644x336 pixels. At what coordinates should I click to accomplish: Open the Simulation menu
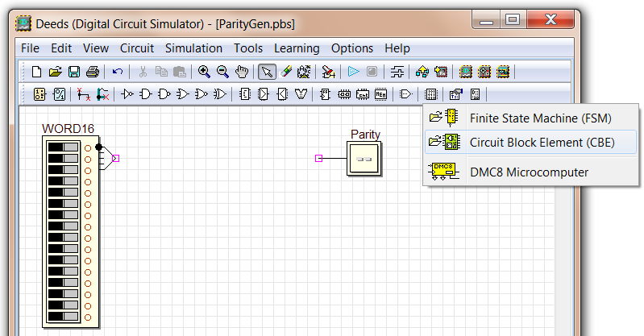194,48
